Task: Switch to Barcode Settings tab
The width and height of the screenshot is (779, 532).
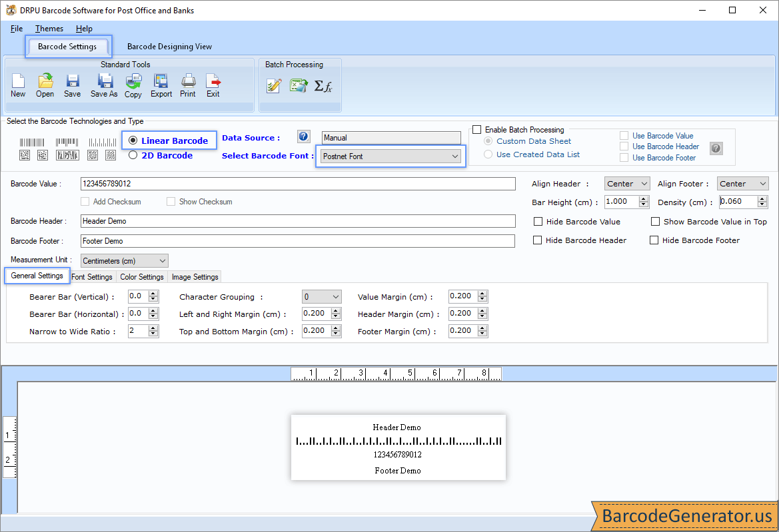Action: [x=67, y=46]
